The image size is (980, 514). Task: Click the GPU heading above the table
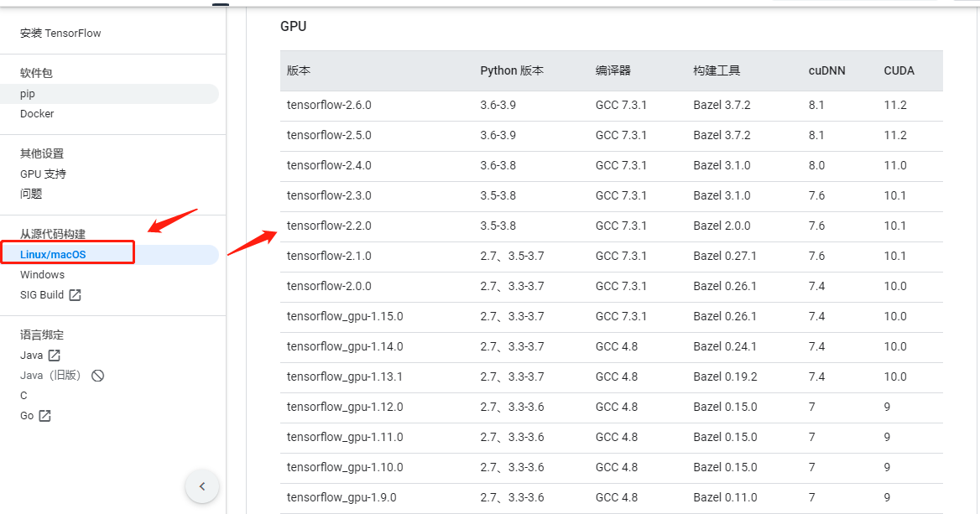tap(293, 26)
